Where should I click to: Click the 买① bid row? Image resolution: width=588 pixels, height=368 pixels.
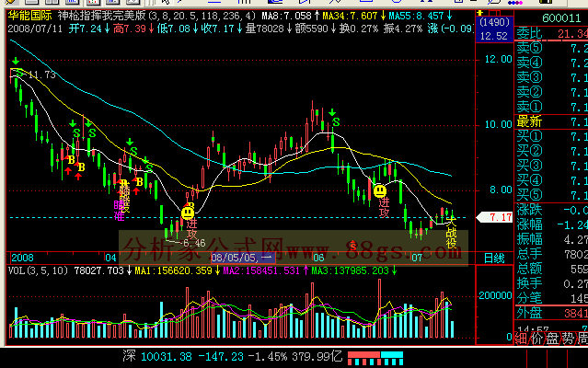(x=551, y=136)
